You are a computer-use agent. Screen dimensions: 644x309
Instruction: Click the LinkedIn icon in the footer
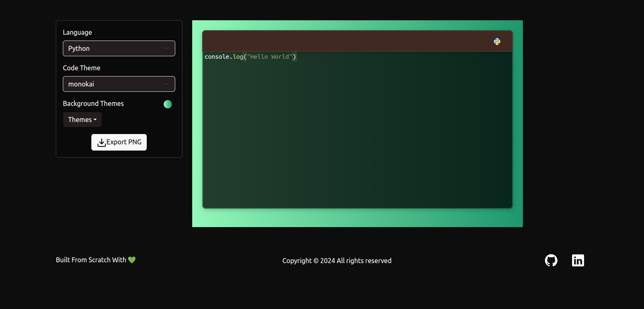(x=578, y=260)
